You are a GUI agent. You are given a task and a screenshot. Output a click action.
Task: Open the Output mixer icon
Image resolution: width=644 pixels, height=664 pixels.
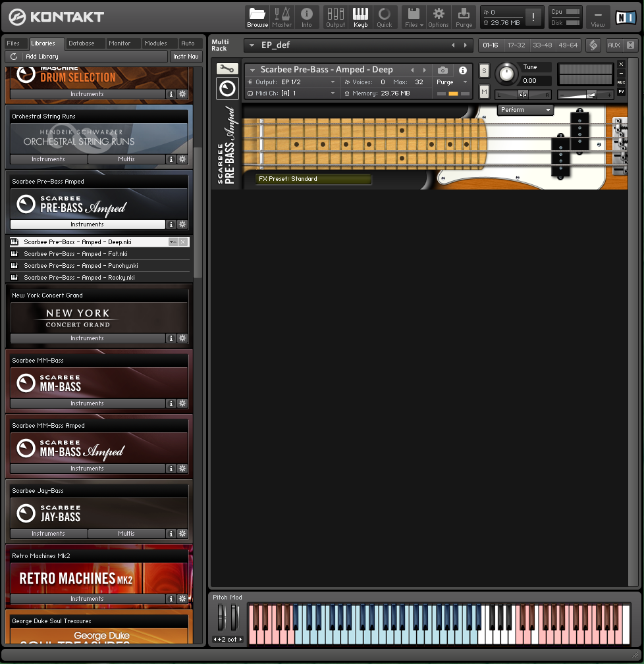(x=336, y=18)
